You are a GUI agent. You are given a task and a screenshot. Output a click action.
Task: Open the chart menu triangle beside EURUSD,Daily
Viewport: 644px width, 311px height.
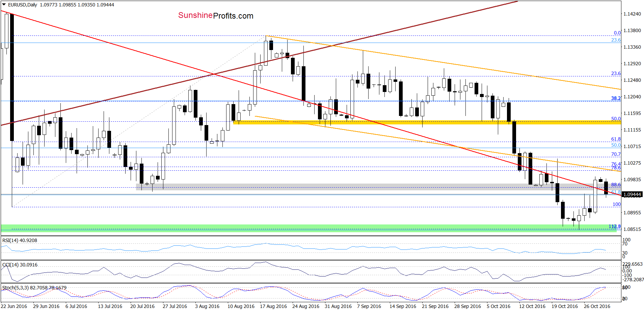(x=4, y=5)
